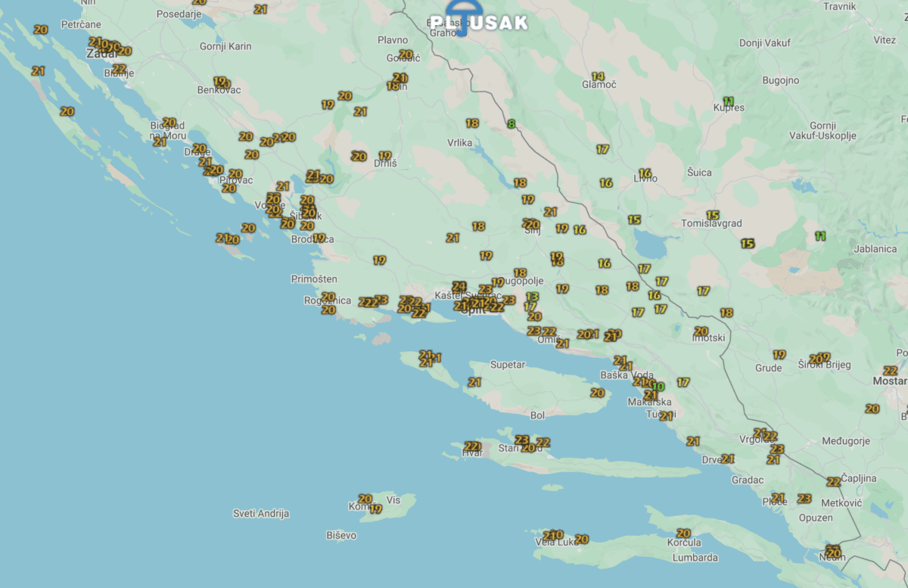
Task: Click the Sveti Andrija island label
Action: click(261, 514)
